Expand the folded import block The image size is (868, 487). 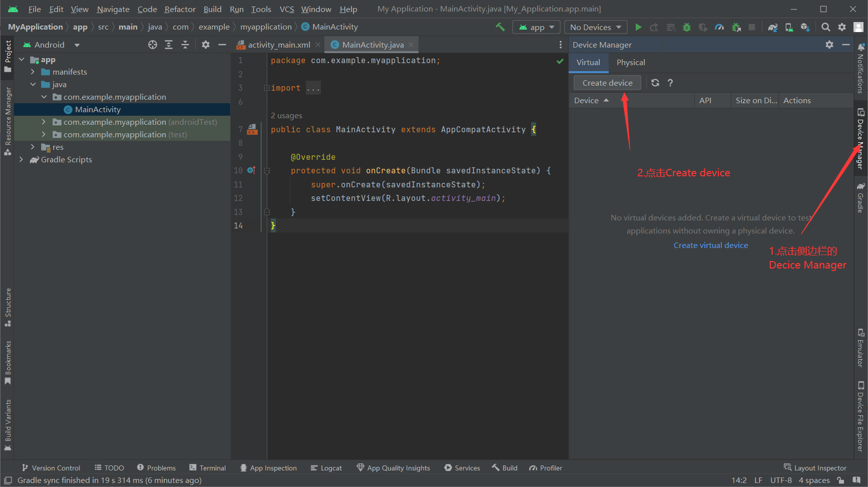267,88
